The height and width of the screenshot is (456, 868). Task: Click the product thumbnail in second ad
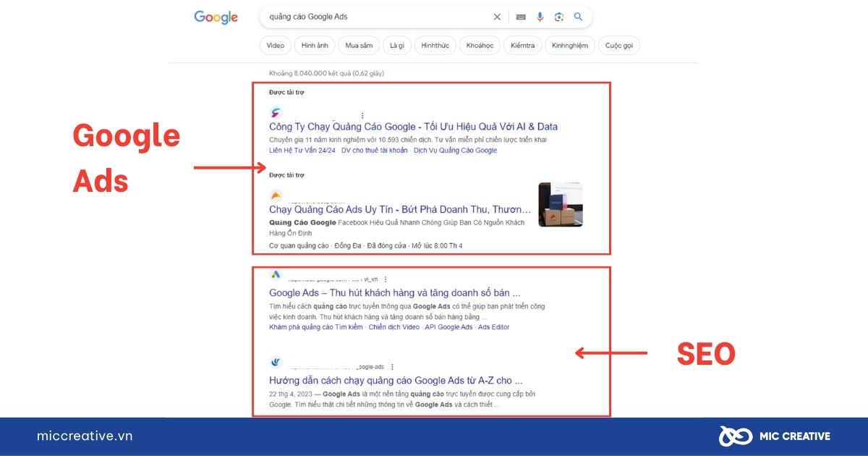[x=561, y=204]
